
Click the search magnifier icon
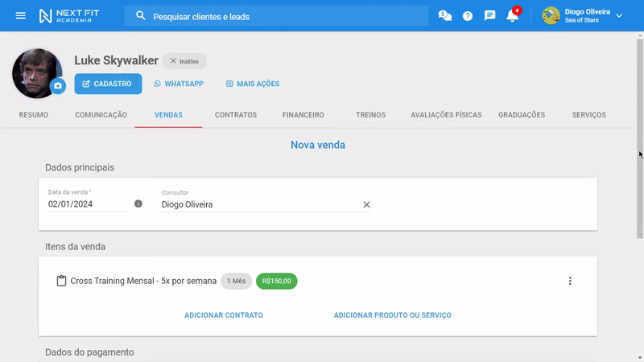[140, 16]
